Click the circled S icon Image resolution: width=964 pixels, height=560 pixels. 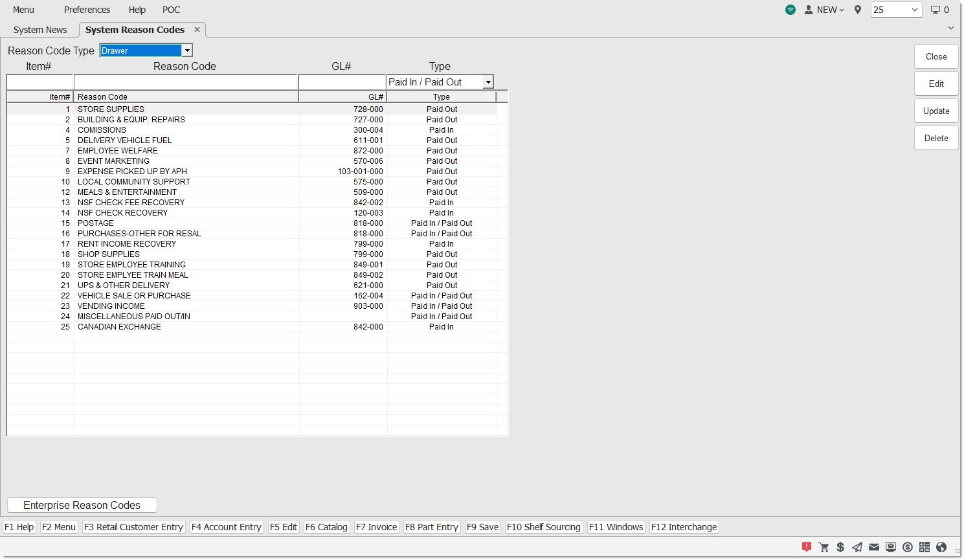point(908,547)
